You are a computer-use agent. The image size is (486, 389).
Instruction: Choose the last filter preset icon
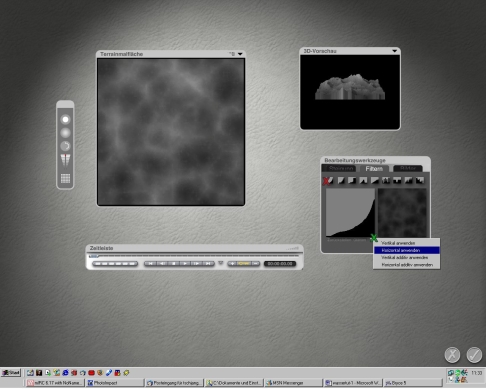[x=420, y=180]
